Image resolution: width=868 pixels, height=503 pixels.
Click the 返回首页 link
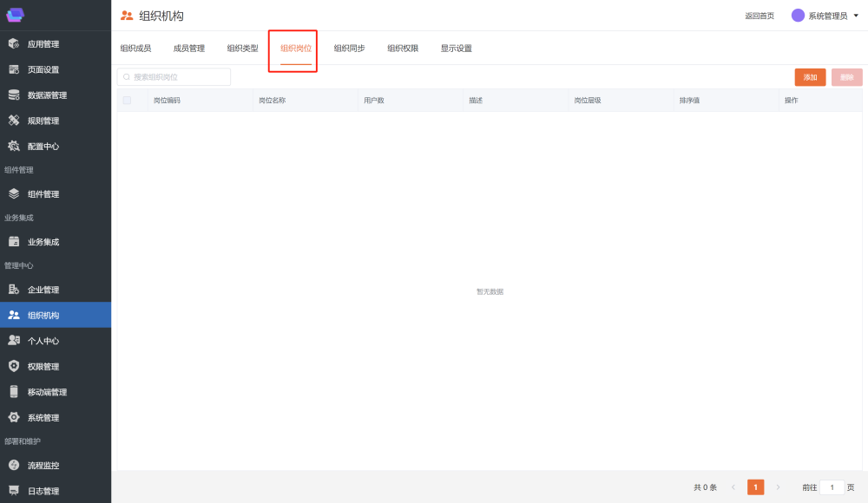(759, 16)
